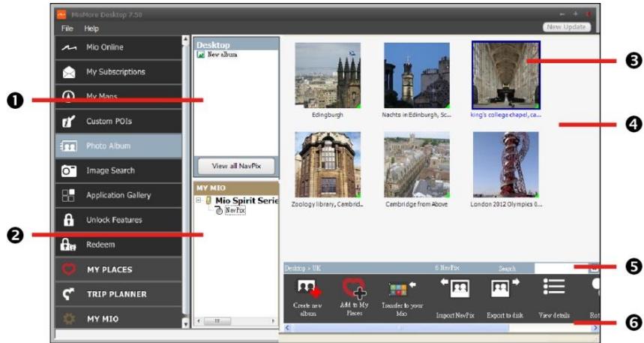
Task: Click search button beside search field
Action: [595, 268]
